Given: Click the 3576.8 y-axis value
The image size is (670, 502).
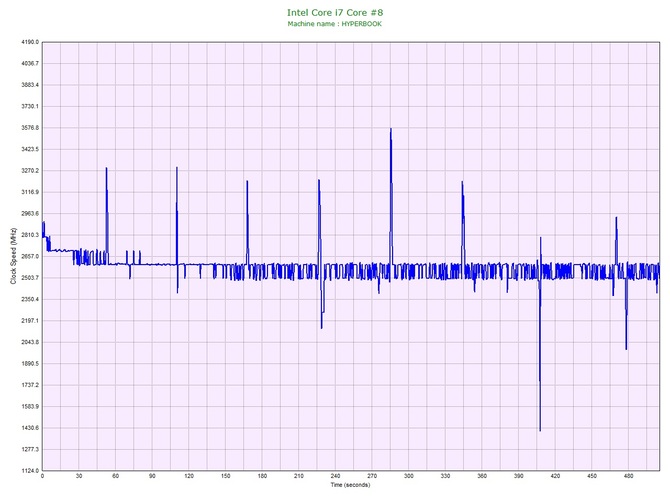Looking at the screenshot, I should [x=30, y=128].
